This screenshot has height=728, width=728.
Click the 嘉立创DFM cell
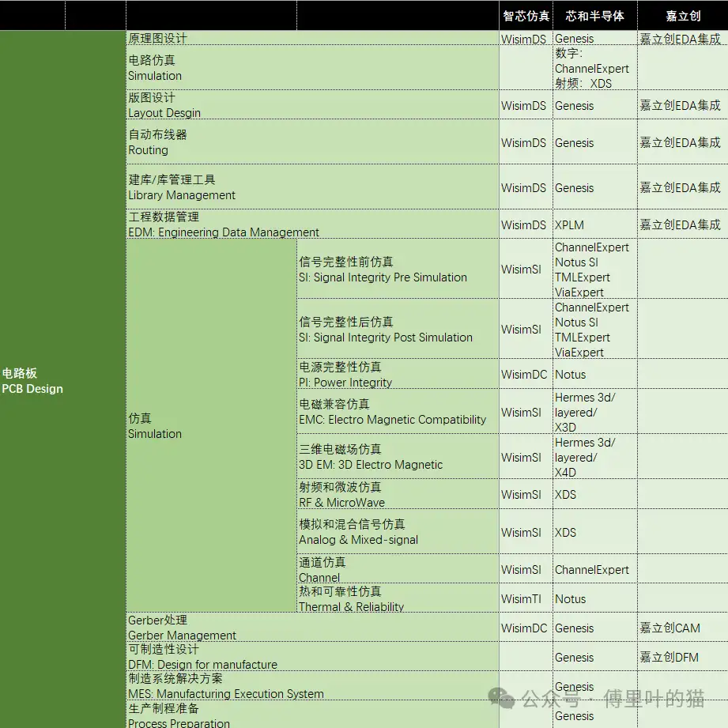click(x=682, y=657)
